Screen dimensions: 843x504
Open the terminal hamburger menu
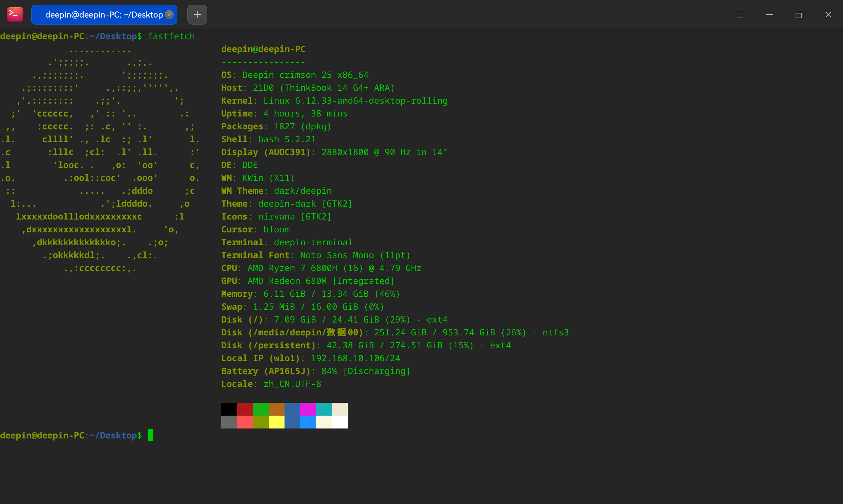[x=741, y=15]
